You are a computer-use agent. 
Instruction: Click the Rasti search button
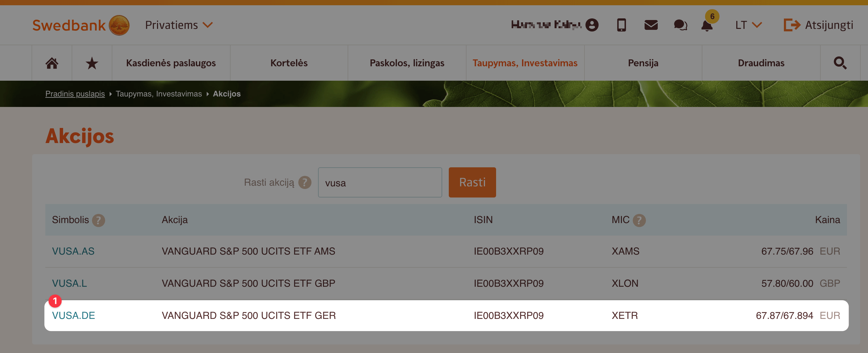(x=472, y=182)
